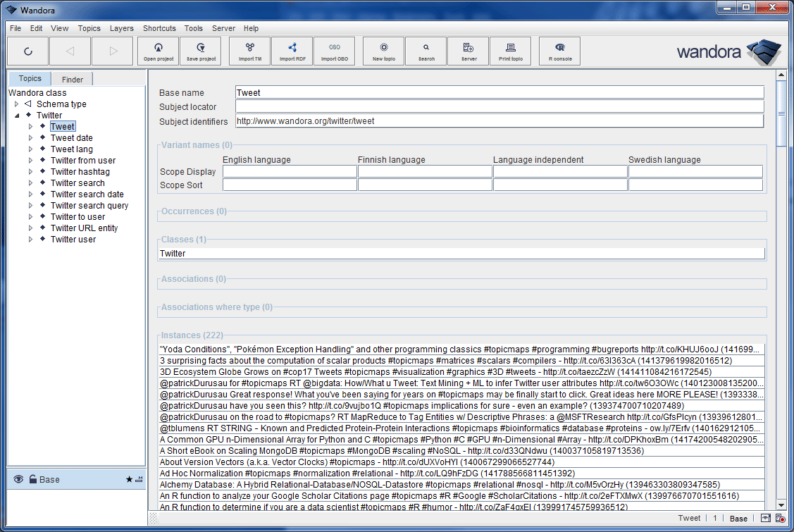Open the View menu
This screenshot has height=532, width=794.
pos(59,28)
